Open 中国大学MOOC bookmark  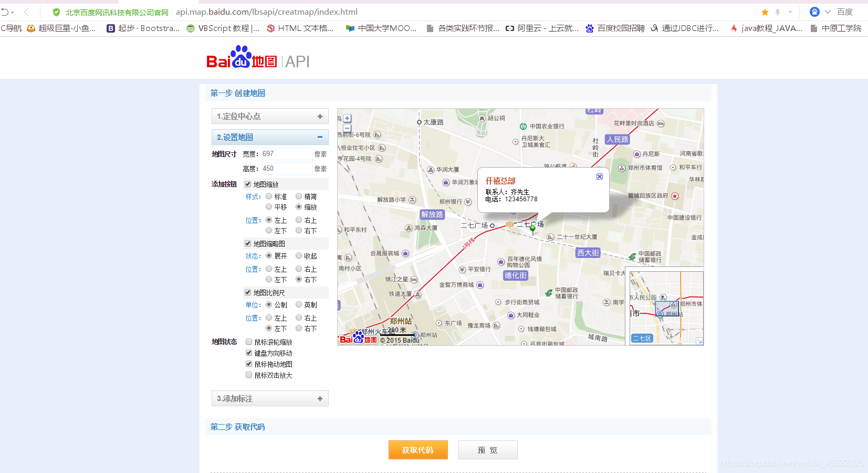pos(381,28)
